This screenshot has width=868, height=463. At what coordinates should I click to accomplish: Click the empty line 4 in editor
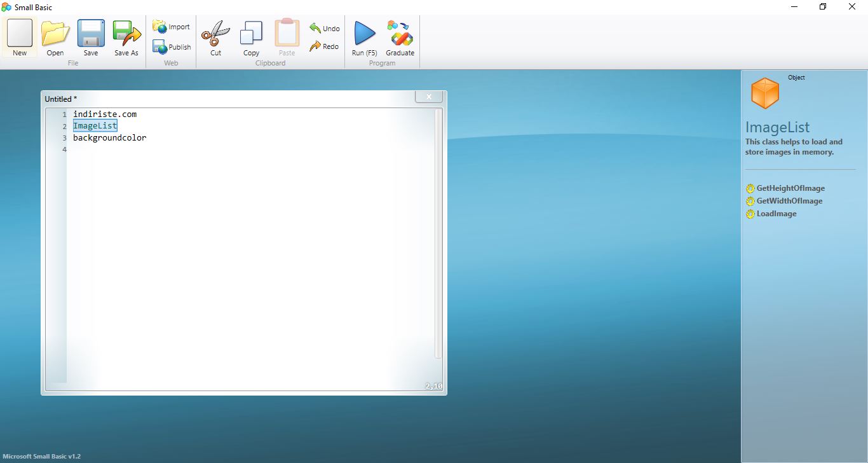click(251, 149)
